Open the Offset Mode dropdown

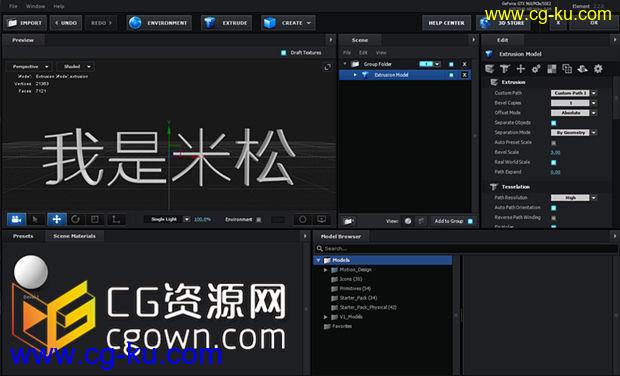573,113
